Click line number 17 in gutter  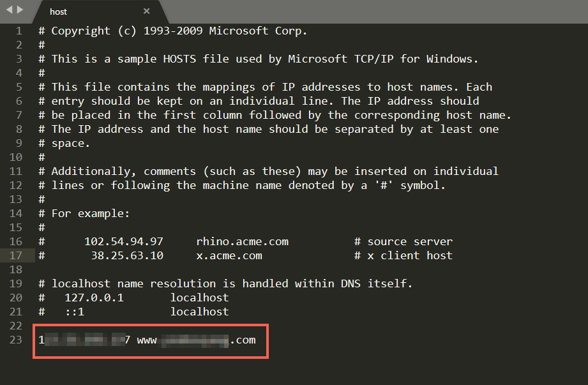coord(16,255)
